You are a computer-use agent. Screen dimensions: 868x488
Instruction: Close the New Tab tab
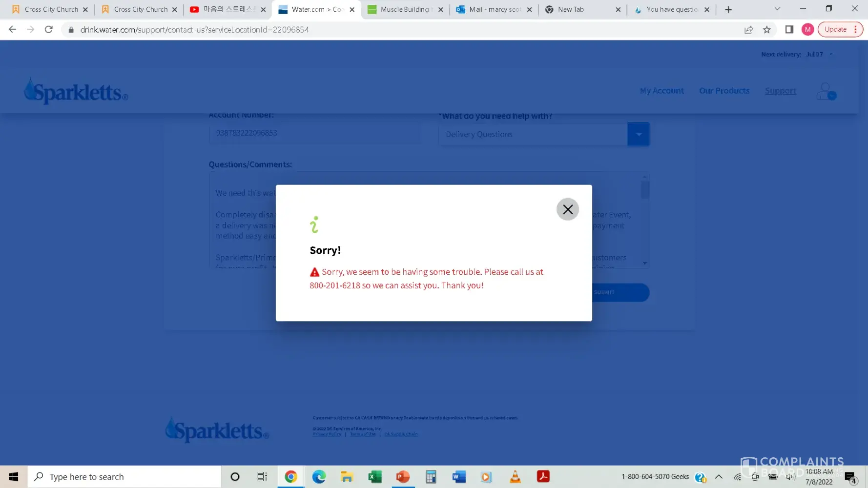618,10
